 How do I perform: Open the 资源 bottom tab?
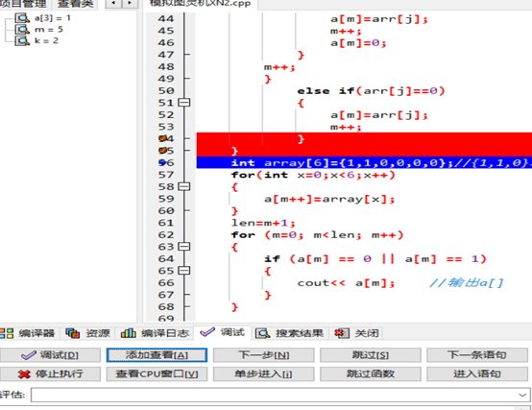(x=88, y=333)
